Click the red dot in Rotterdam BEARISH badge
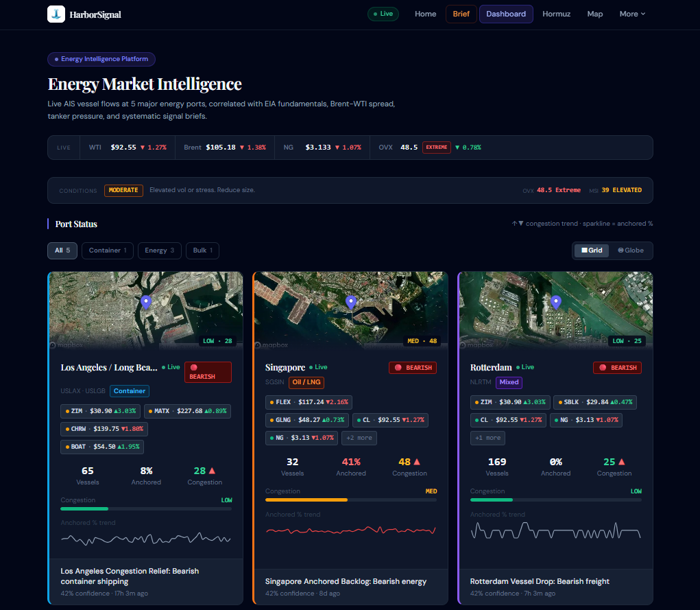700x610 pixels. 603,367
